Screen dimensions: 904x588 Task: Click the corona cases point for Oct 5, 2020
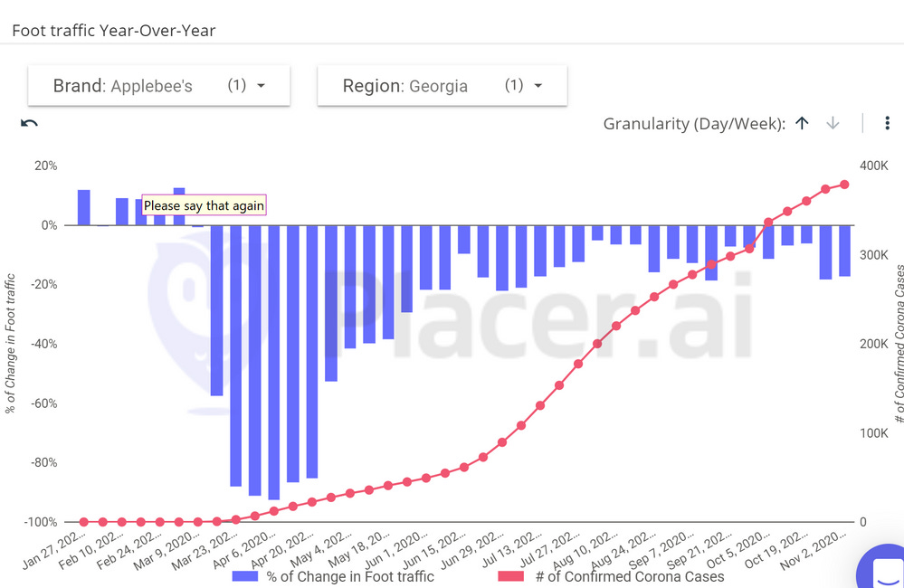coord(768,222)
